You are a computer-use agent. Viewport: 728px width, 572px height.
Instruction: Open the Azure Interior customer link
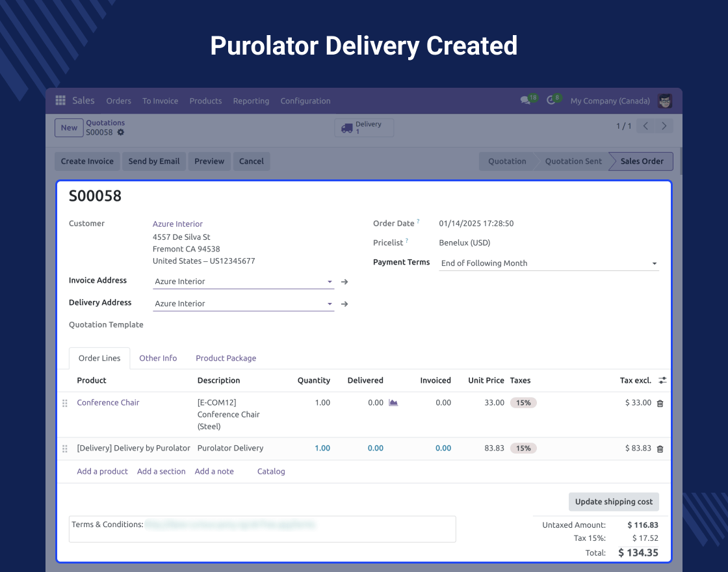(177, 224)
